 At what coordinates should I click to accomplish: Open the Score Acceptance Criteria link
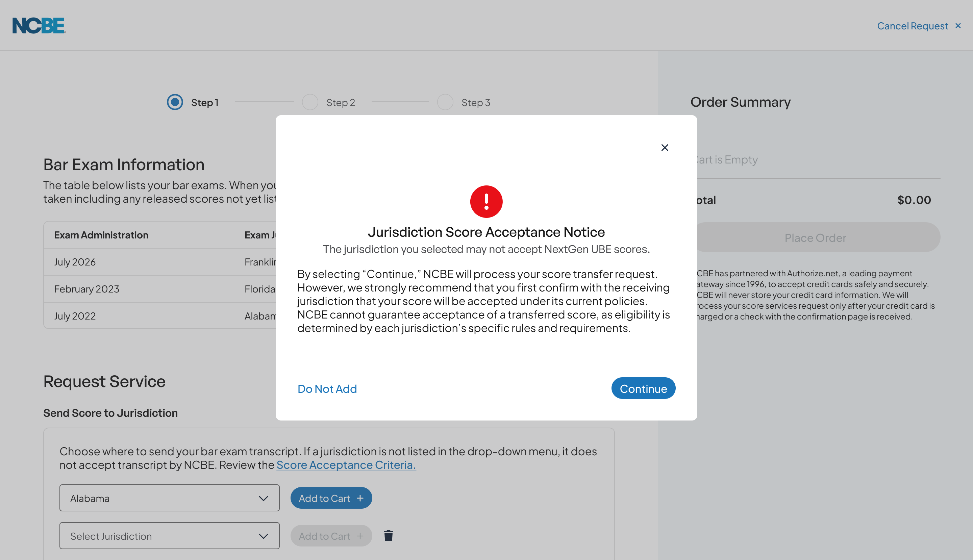click(x=346, y=465)
